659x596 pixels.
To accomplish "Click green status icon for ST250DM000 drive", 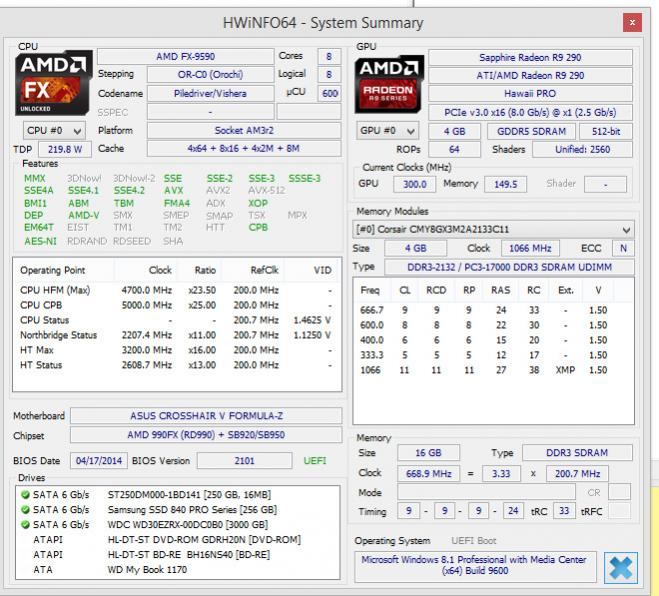I will [x=25, y=495].
